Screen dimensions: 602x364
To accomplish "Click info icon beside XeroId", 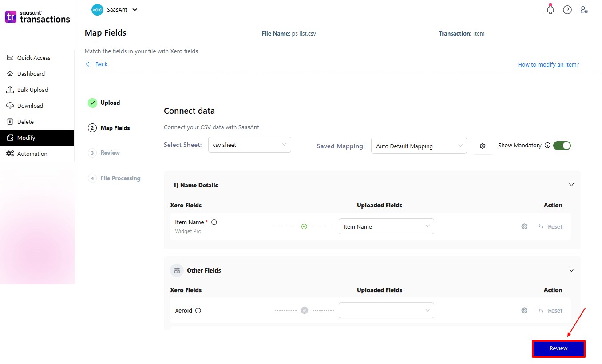I will point(198,310).
